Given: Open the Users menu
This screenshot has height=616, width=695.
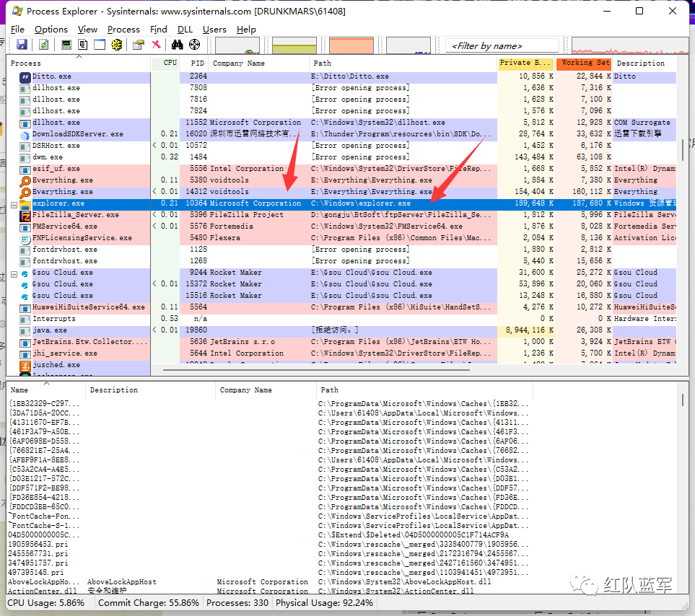Looking at the screenshot, I should [214, 30].
